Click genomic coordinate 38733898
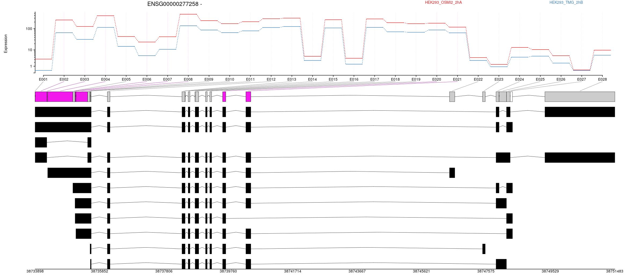The image size is (644, 276). [35, 271]
